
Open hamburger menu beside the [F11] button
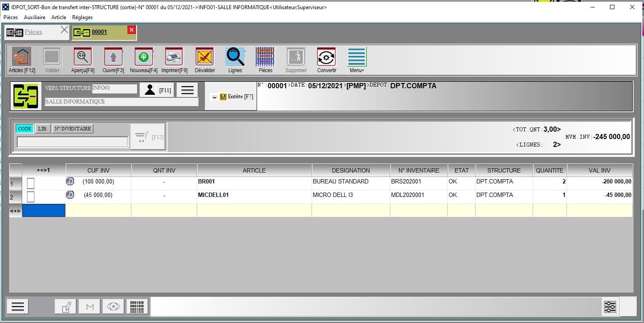tap(188, 90)
